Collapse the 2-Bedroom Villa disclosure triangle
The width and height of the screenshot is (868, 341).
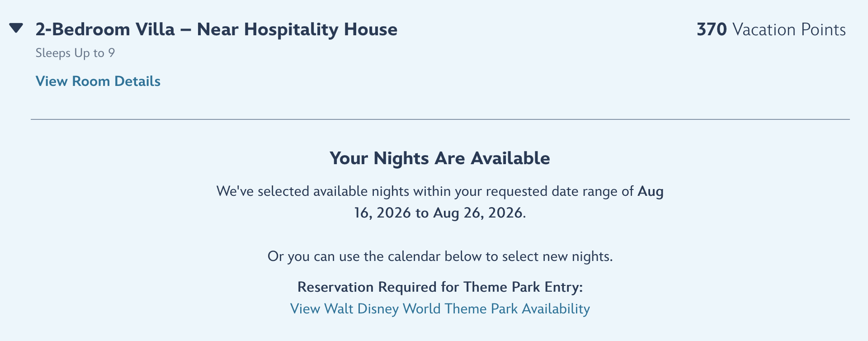(x=16, y=28)
